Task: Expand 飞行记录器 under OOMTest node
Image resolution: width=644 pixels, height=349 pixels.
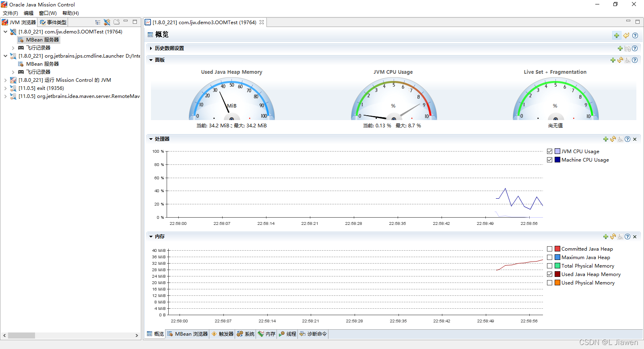Action: tap(13, 48)
